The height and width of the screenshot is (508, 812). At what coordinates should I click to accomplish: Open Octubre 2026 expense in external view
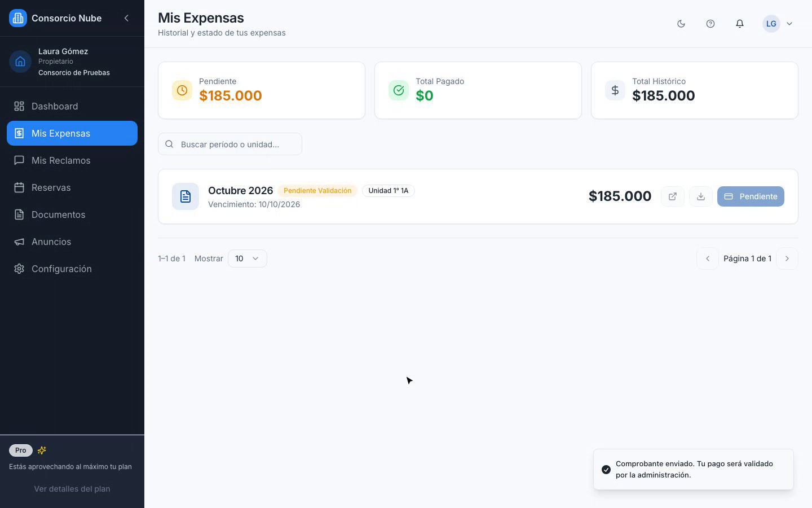pyautogui.click(x=673, y=196)
